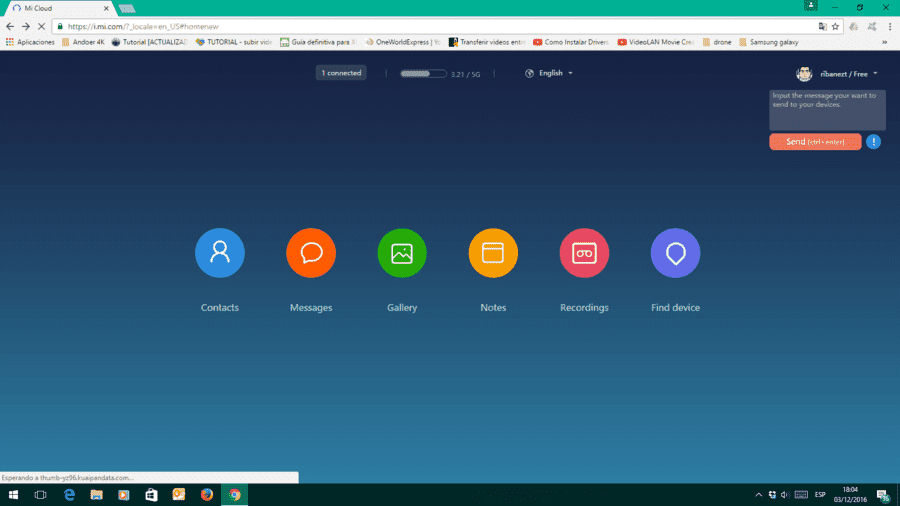The height and width of the screenshot is (506, 900).
Task: Open Task View on the taskbar
Action: [40, 495]
